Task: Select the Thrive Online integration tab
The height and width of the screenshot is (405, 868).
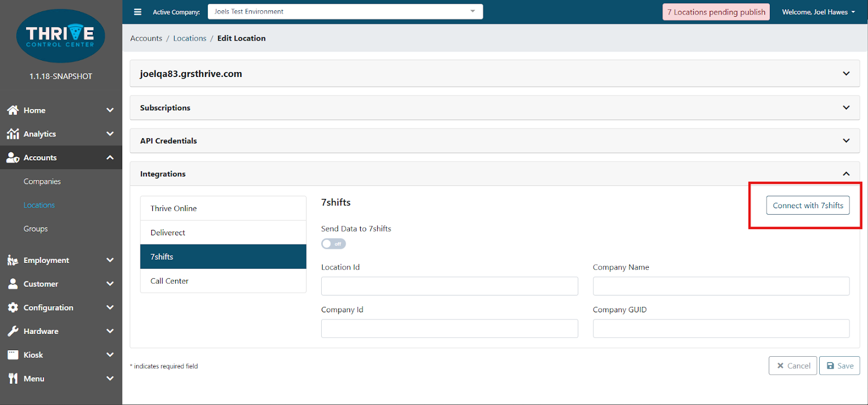Action: click(x=223, y=208)
